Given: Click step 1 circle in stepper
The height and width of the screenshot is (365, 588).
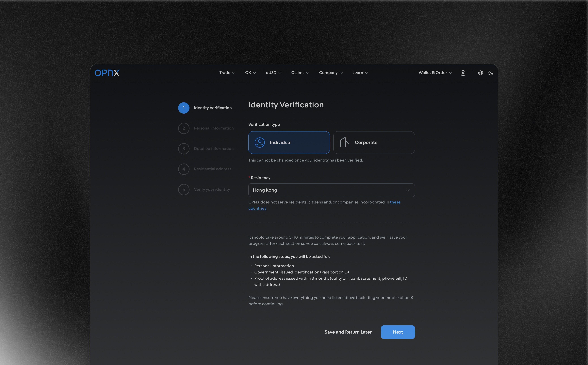Looking at the screenshot, I should pos(184,108).
